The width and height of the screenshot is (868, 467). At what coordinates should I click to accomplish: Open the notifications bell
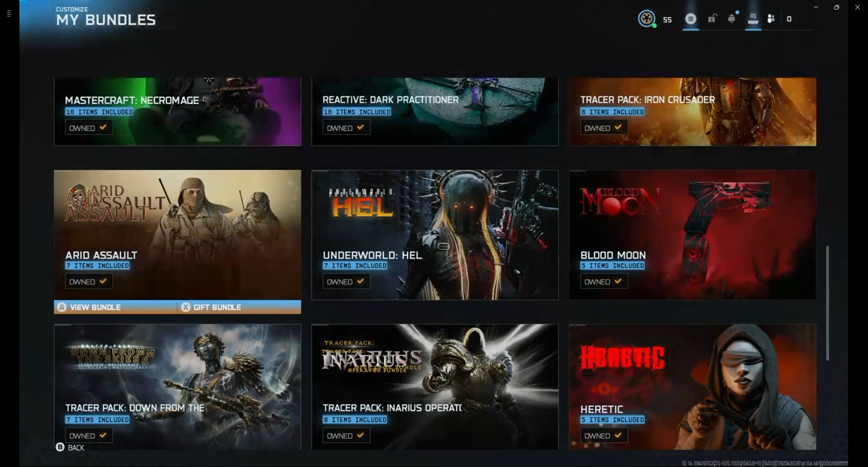pos(731,19)
